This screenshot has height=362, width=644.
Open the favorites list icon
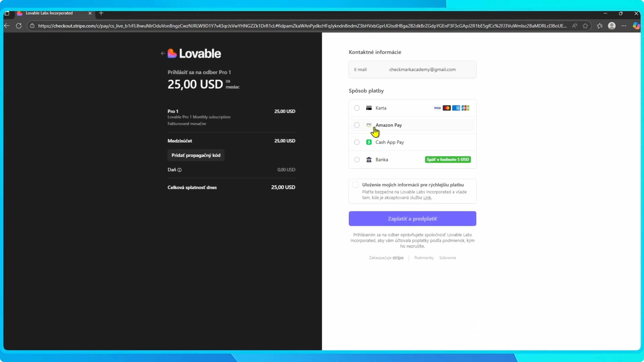tap(600, 26)
